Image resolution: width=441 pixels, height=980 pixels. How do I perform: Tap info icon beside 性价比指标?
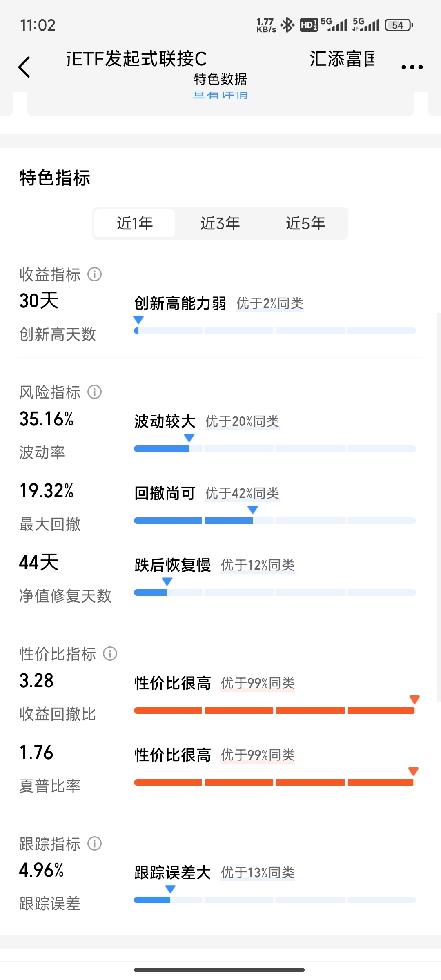pos(110,654)
